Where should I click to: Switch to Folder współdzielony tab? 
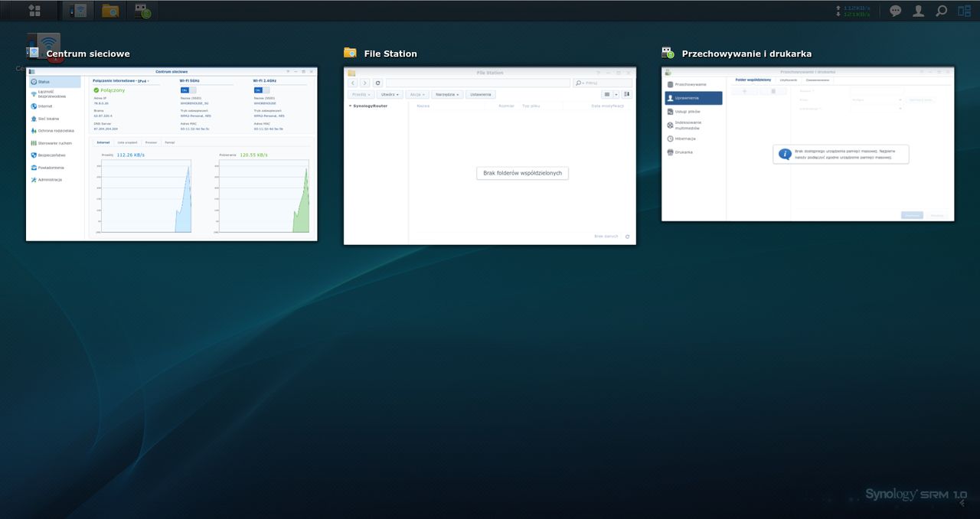pyautogui.click(x=753, y=80)
